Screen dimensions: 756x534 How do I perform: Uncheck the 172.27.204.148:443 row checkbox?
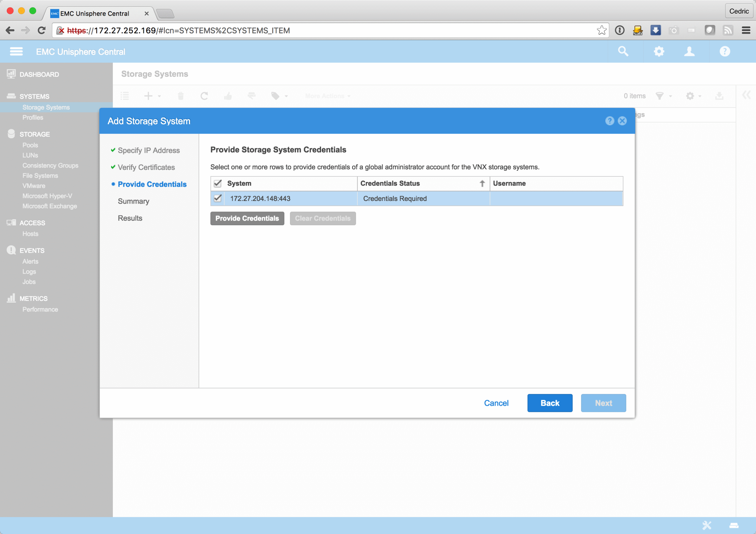(218, 198)
